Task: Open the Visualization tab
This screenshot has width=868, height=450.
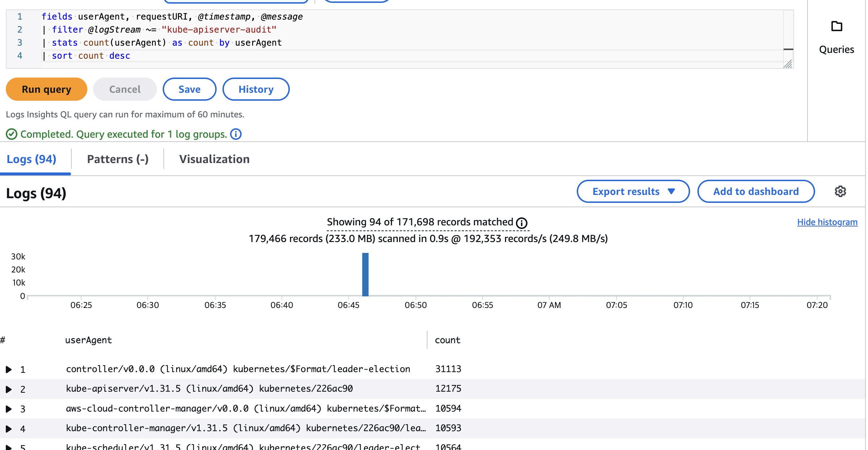Action: tap(214, 159)
